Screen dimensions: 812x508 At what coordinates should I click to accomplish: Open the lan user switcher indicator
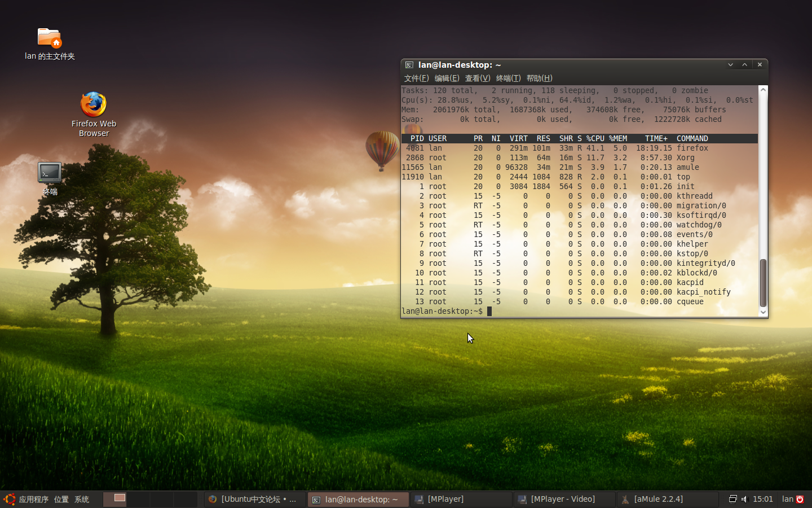tap(787, 499)
